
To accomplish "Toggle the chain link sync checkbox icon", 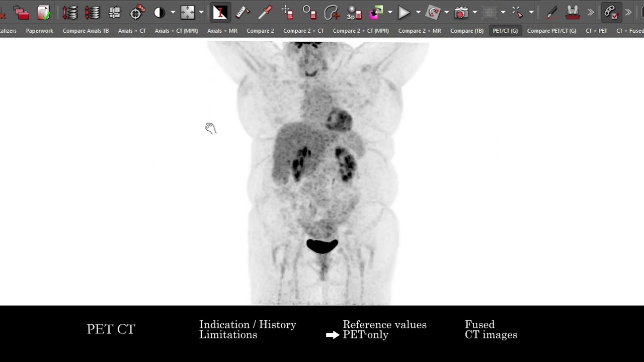I will pyautogui.click(x=611, y=13).
